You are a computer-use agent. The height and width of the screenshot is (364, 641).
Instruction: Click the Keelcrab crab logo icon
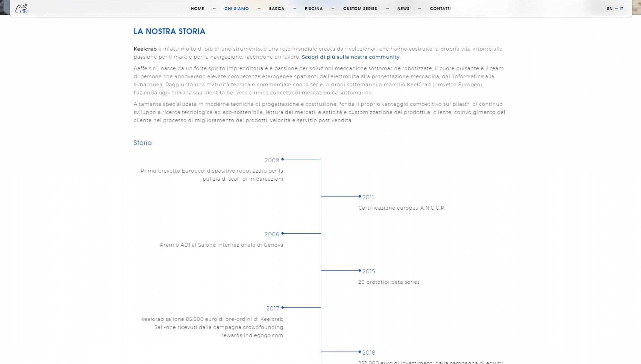coord(22,9)
